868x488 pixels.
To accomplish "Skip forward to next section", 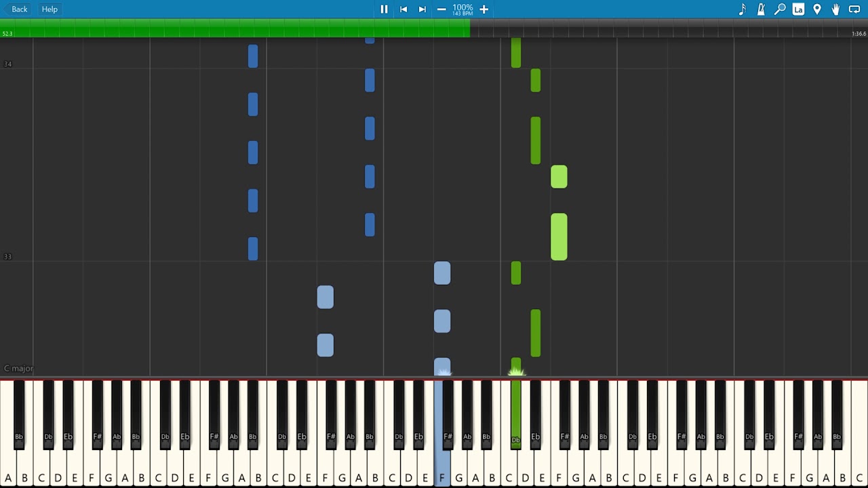I will pos(422,9).
